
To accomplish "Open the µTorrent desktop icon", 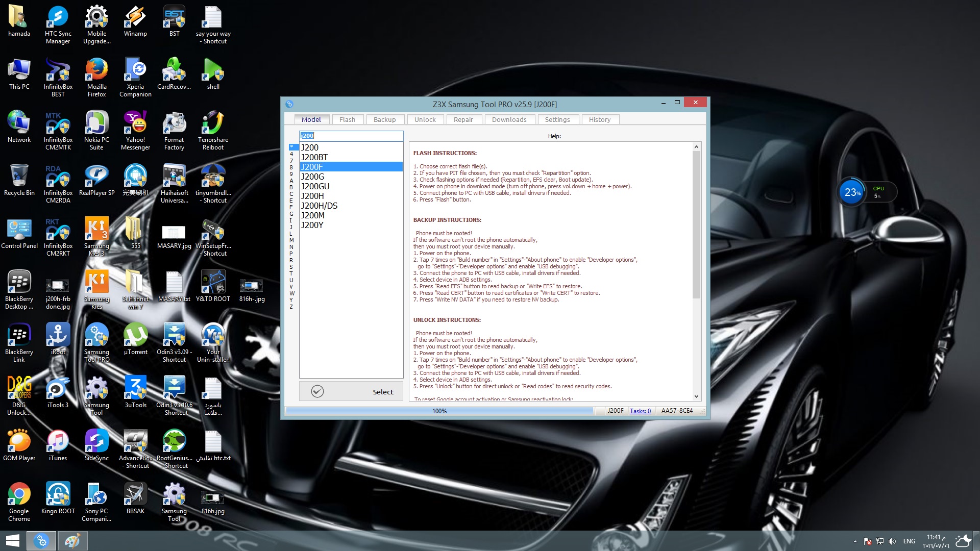I will coord(135,340).
